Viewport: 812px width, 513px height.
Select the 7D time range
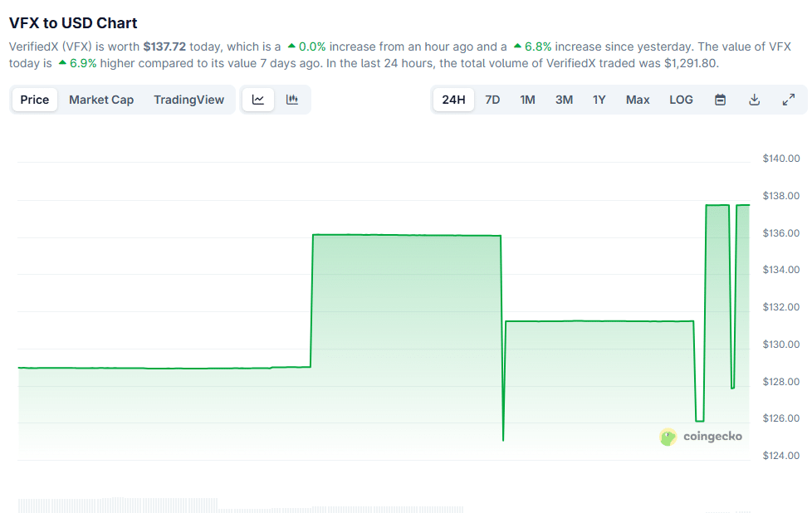pyautogui.click(x=492, y=99)
